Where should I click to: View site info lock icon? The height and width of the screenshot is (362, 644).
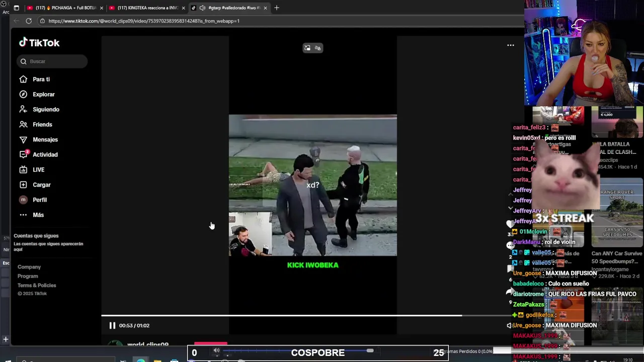42,21
